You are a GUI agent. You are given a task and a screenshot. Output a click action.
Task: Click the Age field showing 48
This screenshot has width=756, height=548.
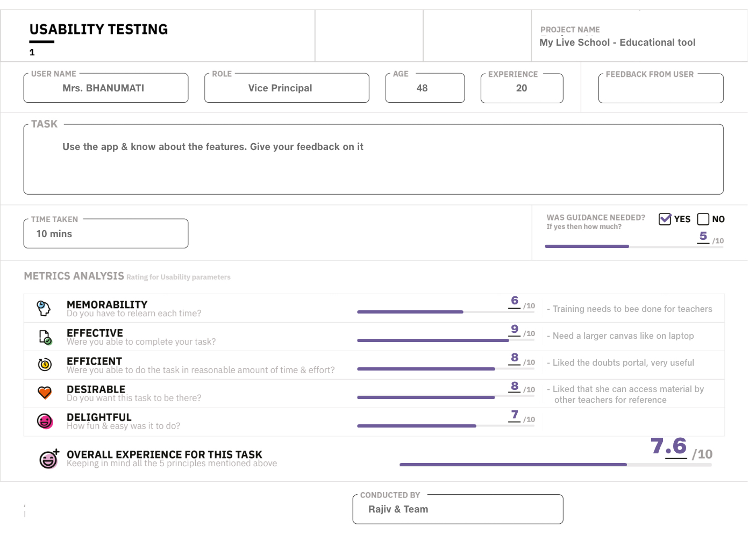424,88
